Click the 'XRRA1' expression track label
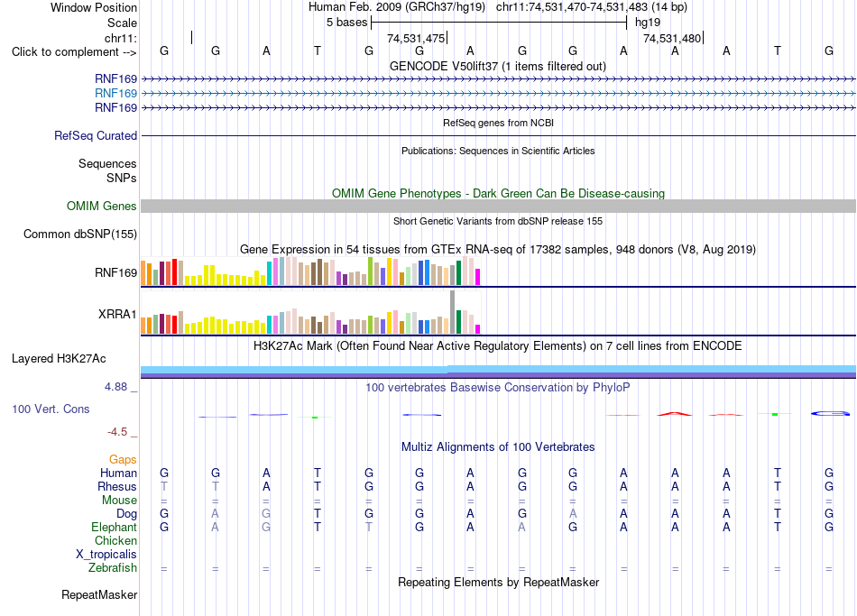The width and height of the screenshot is (857, 616). click(x=117, y=314)
